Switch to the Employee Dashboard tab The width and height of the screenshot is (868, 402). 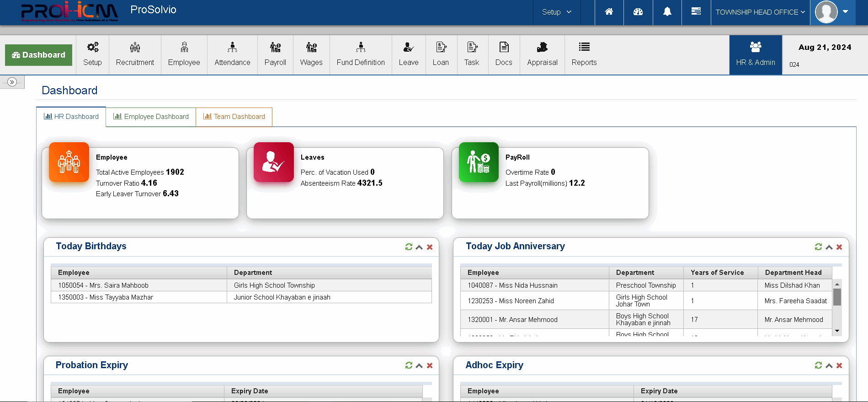(x=151, y=117)
